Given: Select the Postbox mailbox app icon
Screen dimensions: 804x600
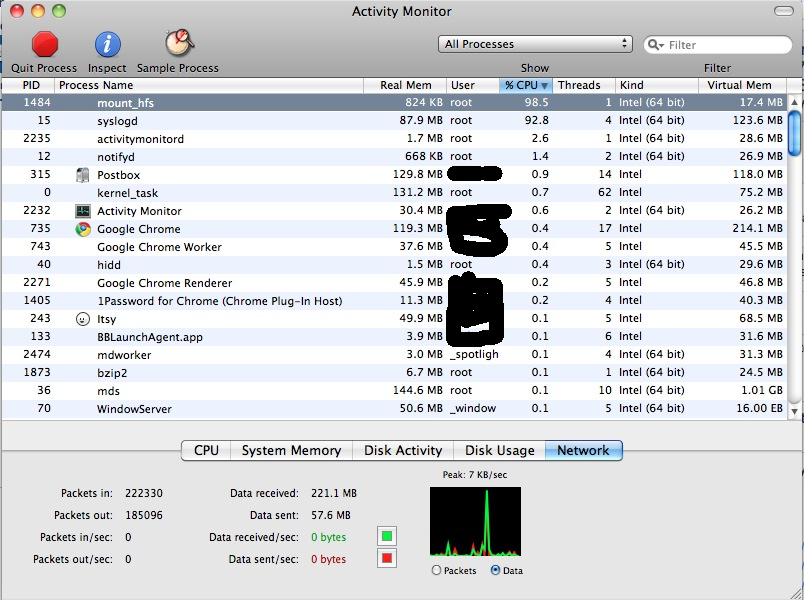Looking at the screenshot, I should 83,175.
